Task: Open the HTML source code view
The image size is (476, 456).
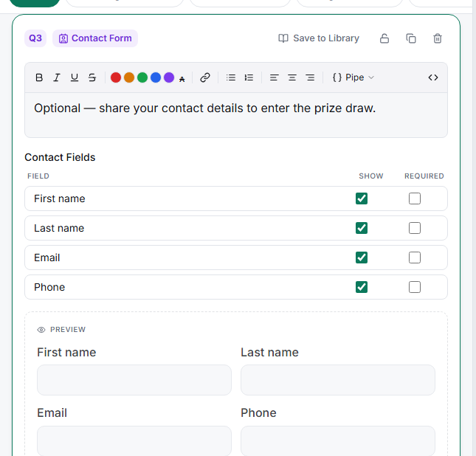Action: point(433,77)
